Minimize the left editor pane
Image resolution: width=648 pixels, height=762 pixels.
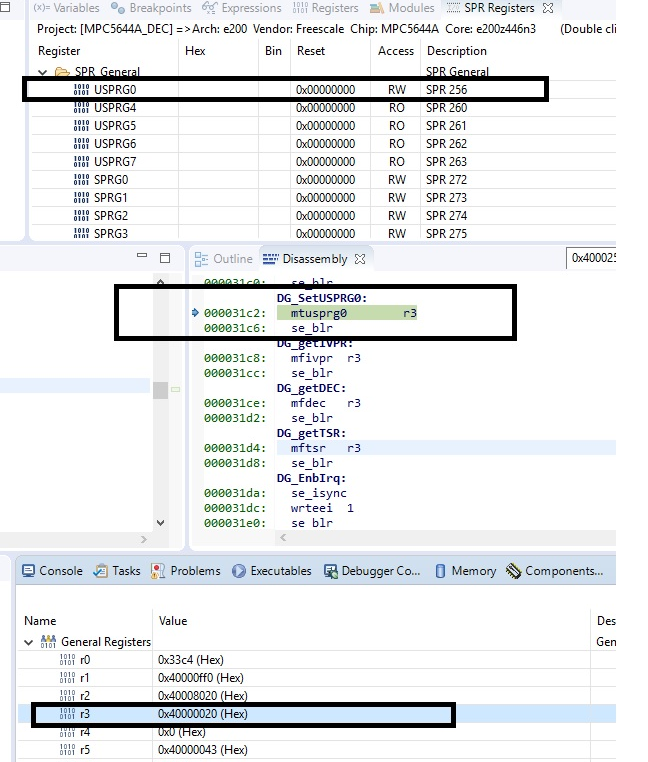click(x=141, y=255)
